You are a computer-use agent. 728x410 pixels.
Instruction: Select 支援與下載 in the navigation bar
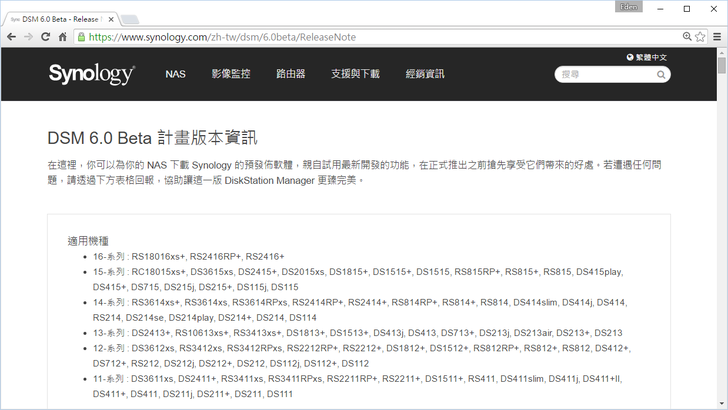coord(355,74)
